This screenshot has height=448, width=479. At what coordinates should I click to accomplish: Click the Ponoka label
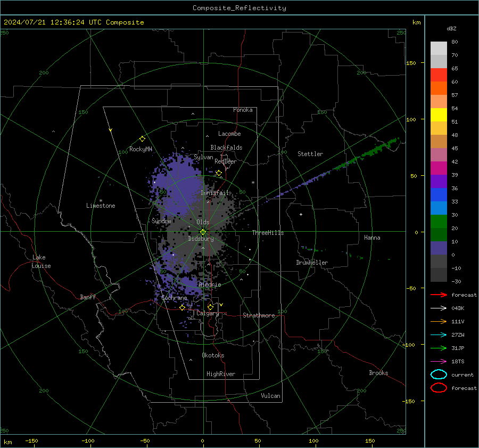[x=243, y=110]
